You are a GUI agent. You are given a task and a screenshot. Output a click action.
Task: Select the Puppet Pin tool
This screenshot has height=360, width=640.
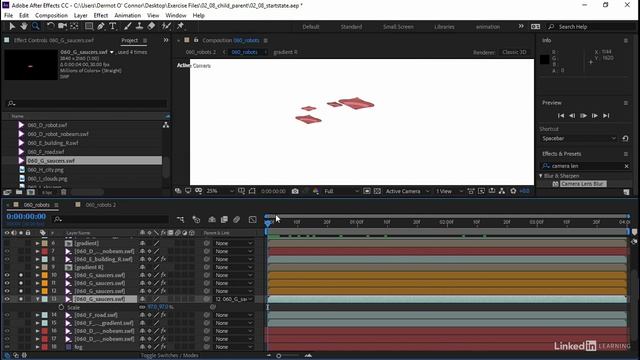pos(180,26)
